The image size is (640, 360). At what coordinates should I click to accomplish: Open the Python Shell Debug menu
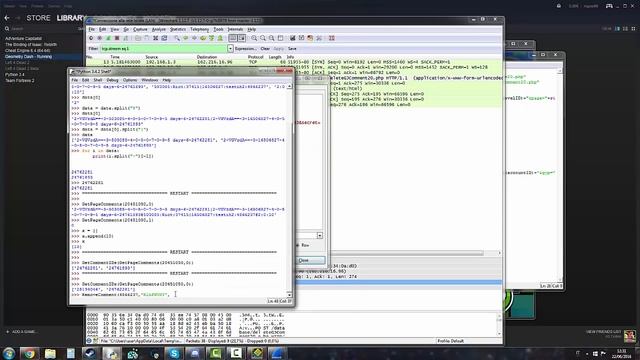[112, 80]
